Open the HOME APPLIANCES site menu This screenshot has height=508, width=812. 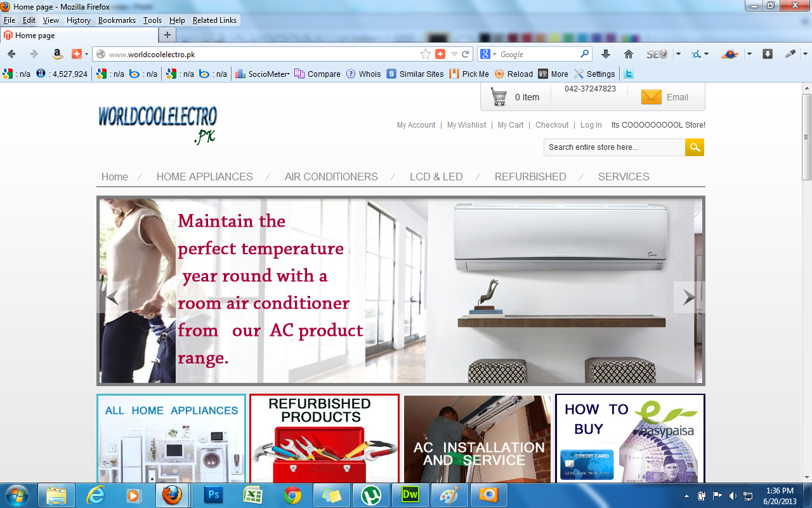click(205, 177)
